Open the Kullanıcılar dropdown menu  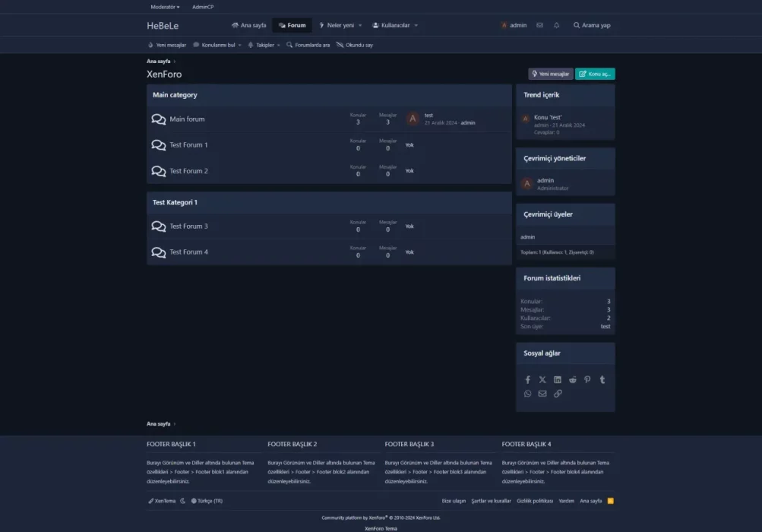tap(393, 25)
